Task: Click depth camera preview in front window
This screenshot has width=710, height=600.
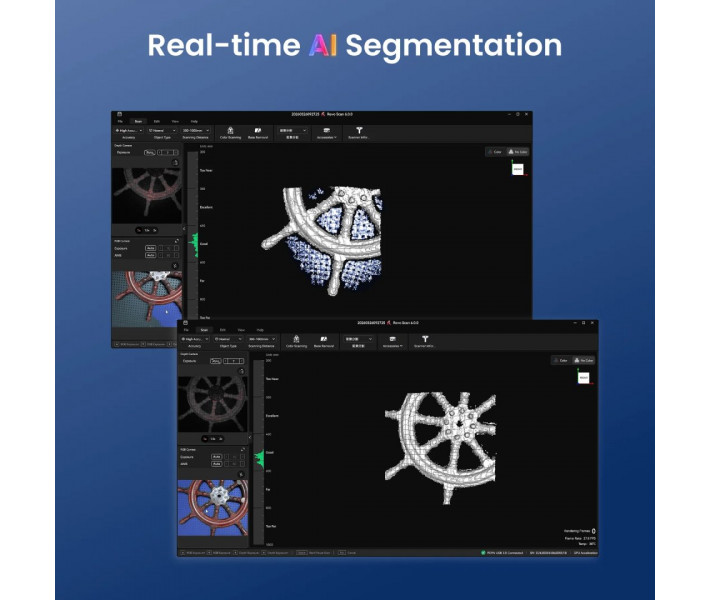Action: [x=212, y=404]
